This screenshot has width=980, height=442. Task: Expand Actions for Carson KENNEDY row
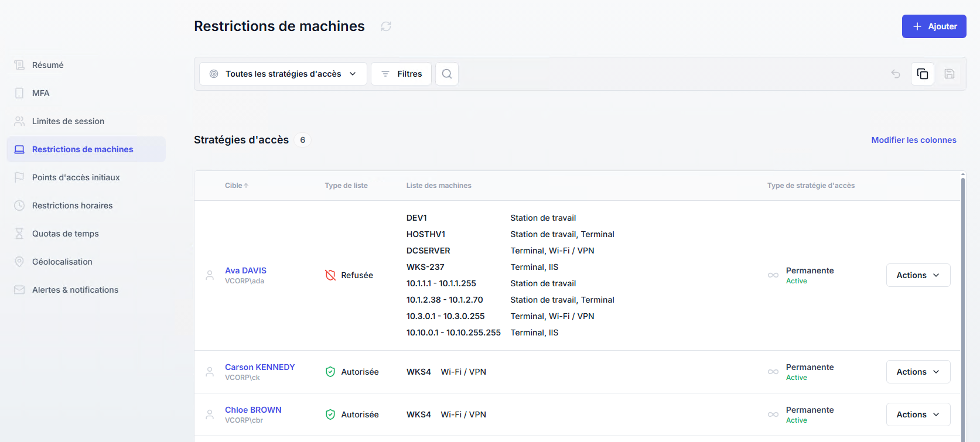click(918, 372)
